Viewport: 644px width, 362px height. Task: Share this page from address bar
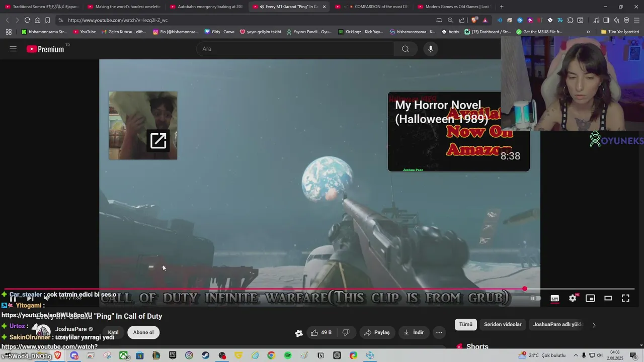pos(462,20)
